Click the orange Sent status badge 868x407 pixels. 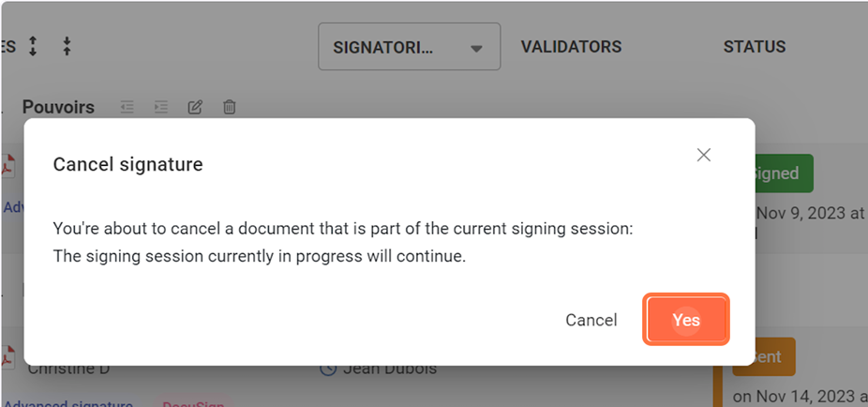769,357
